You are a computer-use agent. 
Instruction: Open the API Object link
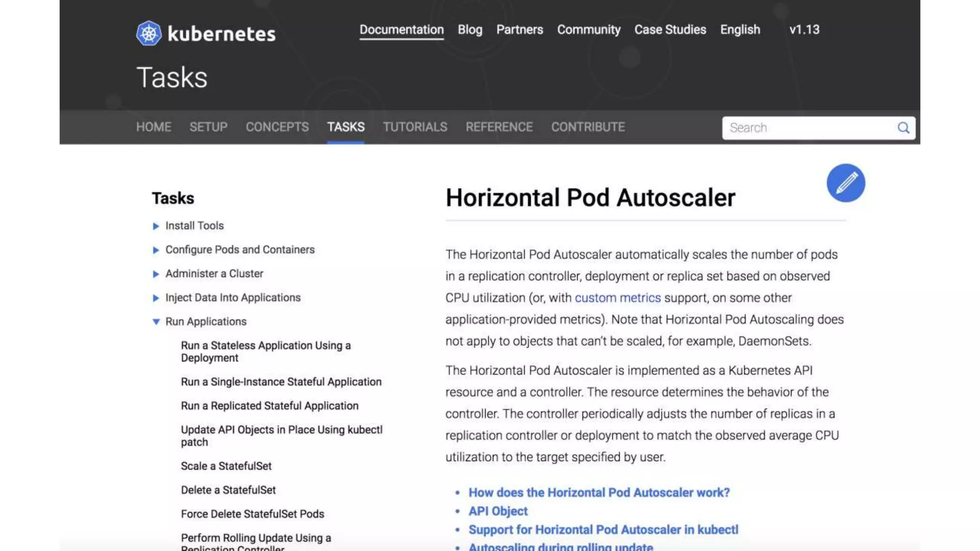tap(498, 511)
